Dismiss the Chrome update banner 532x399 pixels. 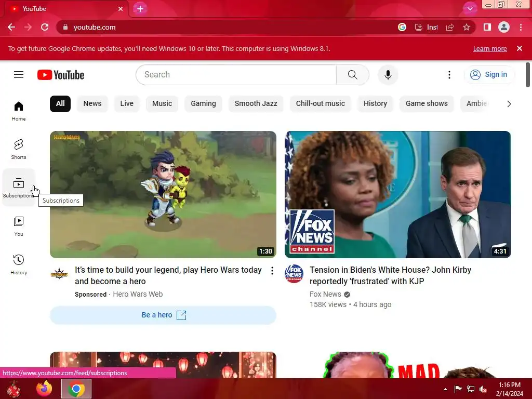point(520,48)
